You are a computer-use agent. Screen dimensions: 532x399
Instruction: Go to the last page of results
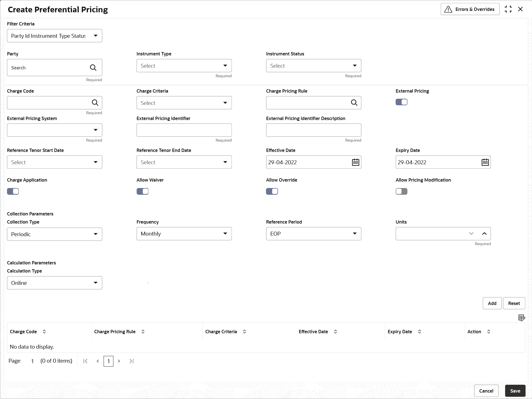[131, 361]
